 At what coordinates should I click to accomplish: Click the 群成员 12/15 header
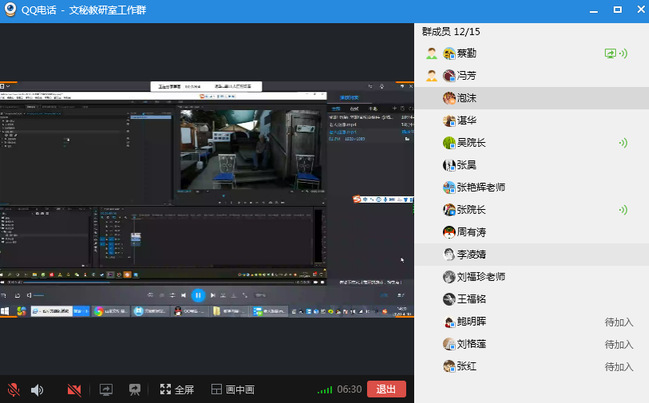pyautogui.click(x=451, y=32)
